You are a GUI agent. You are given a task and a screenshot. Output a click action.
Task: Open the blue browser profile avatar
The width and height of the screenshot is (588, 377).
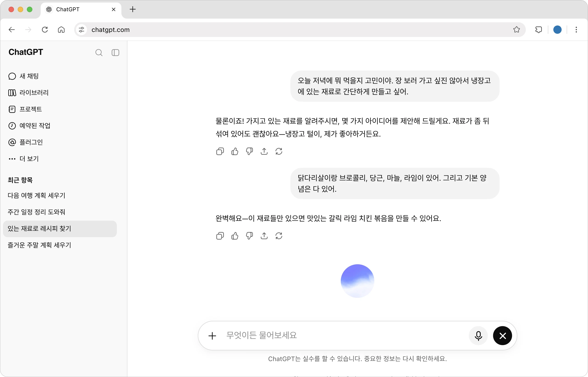click(x=557, y=30)
